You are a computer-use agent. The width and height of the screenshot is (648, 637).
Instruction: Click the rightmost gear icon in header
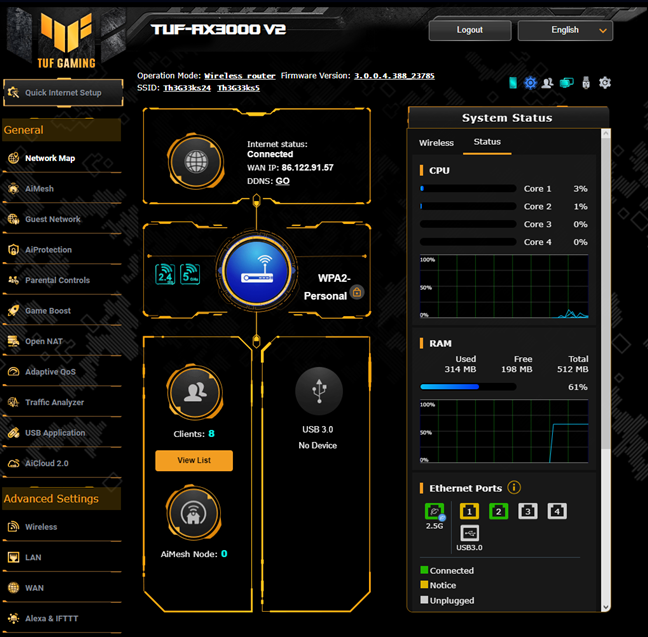(605, 83)
